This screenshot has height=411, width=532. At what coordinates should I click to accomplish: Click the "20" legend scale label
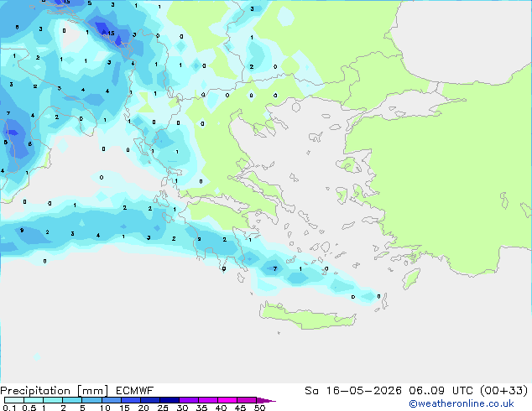click(143, 408)
